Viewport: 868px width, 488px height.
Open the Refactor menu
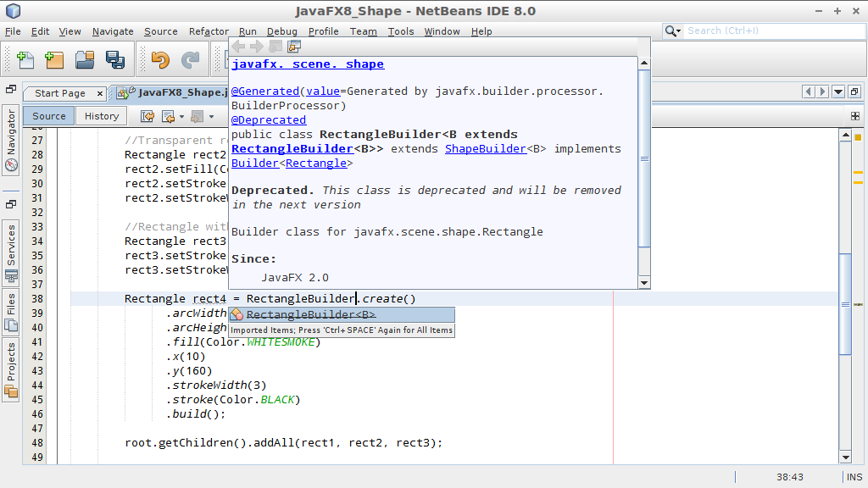(209, 31)
